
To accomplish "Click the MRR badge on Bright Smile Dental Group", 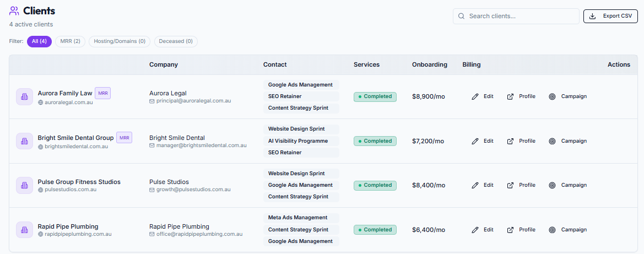I will coord(124,138).
